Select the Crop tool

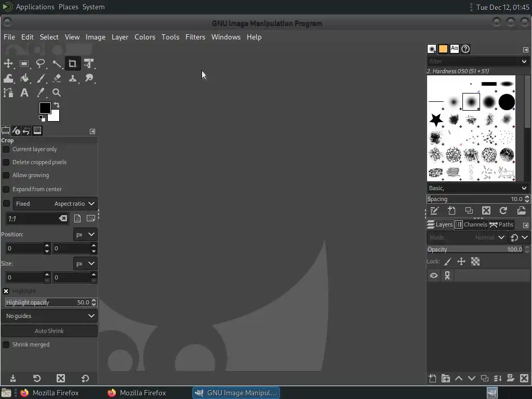[x=73, y=63]
